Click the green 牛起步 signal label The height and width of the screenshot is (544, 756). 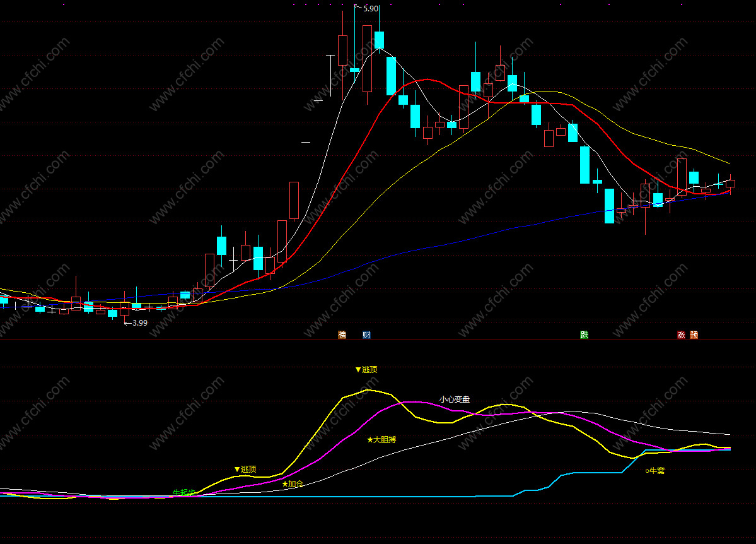(x=184, y=493)
